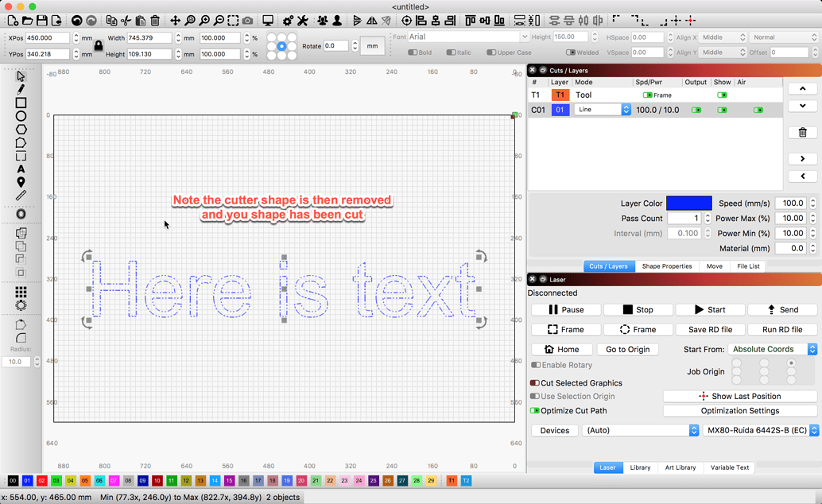
Task: Choose the Ellipse drawing tool
Action: tap(21, 116)
